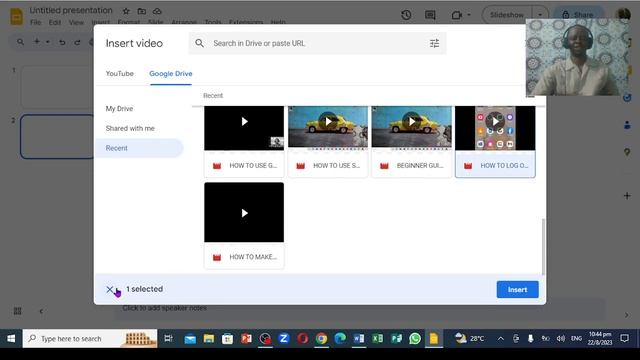
Task: Clear selection with the X icon
Action: pos(110,289)
